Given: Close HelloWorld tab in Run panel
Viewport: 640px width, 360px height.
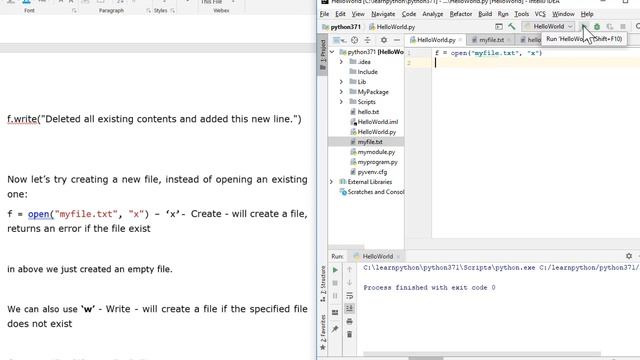Looking at the screenshot, I should tap(398, 257).
